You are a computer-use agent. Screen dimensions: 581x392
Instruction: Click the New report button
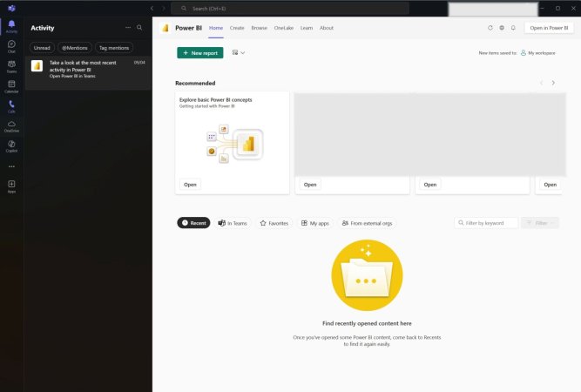[x=200, y=53]
